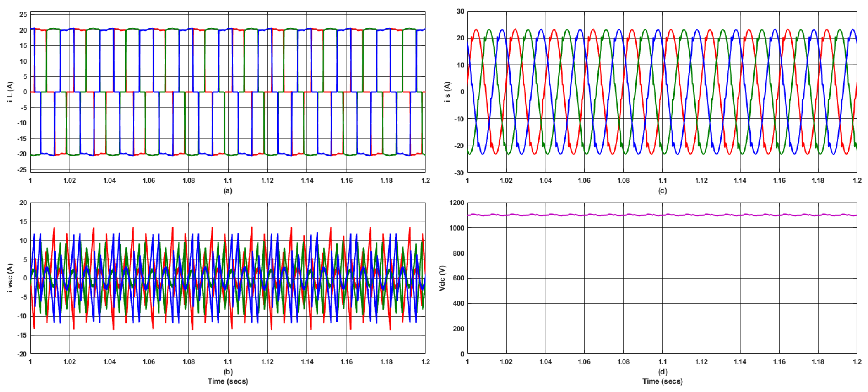Viewport: 868px width, 392px height.
Task: Click the 'i vsc (A)' y-axis label
Action: (x=10, y=278)
